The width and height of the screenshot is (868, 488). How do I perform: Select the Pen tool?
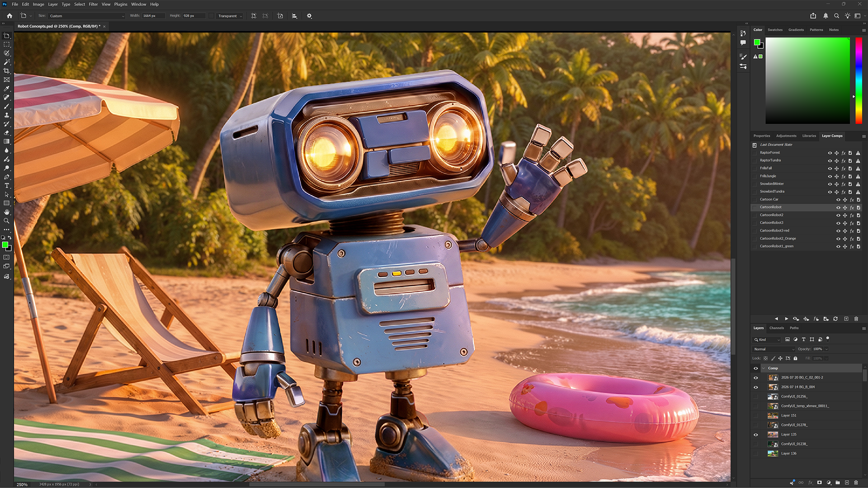(7, 177)
